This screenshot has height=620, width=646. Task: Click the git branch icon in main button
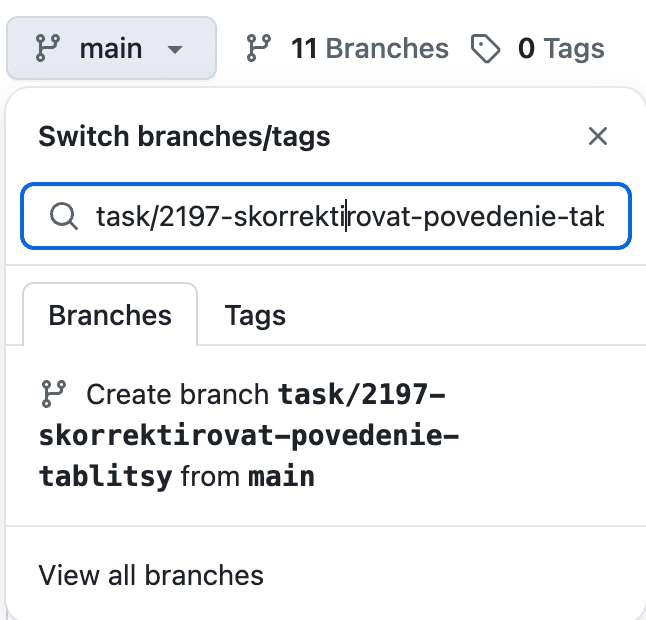(48, 48)
